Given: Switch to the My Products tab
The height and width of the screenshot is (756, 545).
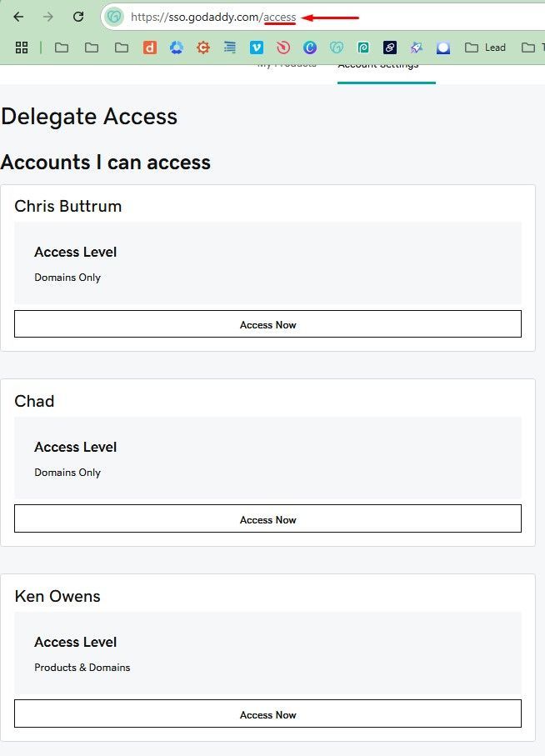Looking at the screenshot, I should [x=287, y=65].
